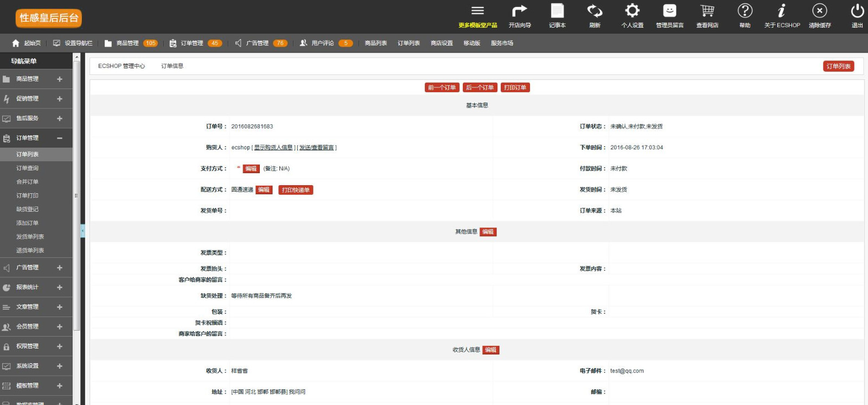Screen dimensions: 868x405
Task: Expand the 报表统计 sidebar section
Action: coord(60,288)
